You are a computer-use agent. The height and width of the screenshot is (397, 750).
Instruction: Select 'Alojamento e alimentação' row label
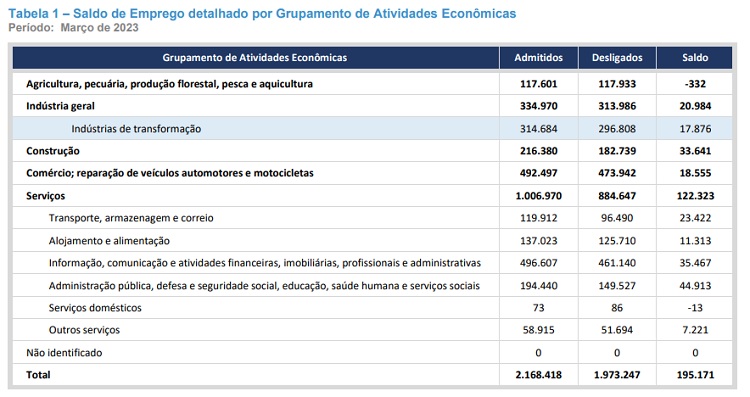109,241
